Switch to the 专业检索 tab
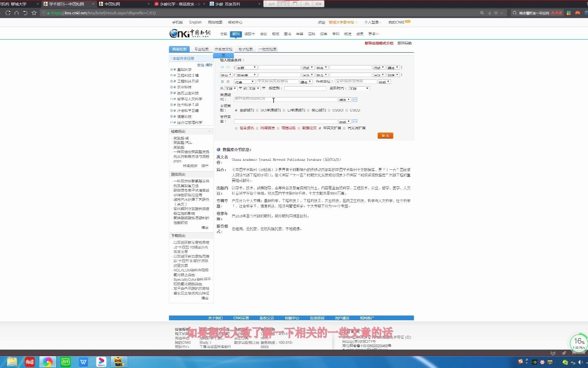The width and height of the screenshot is (588, 368). tap(201, 49)
